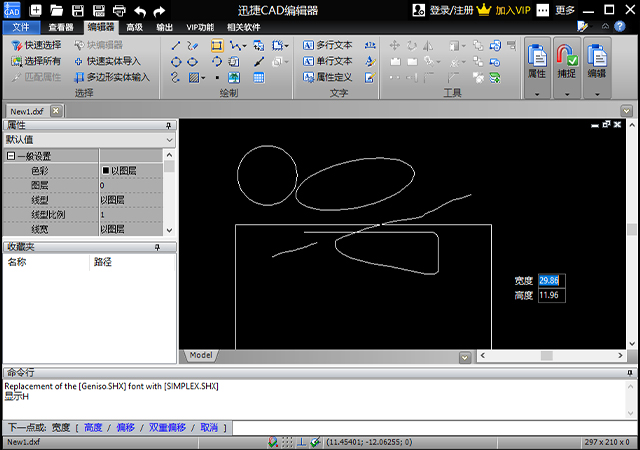Choose the Hatch fill tool
Viewport: 640px width, 450px height.
[x=194, y=77]
